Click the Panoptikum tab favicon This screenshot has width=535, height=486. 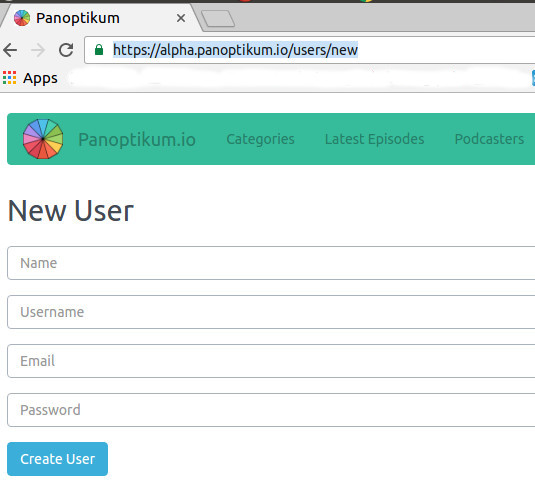coord(22,18)
